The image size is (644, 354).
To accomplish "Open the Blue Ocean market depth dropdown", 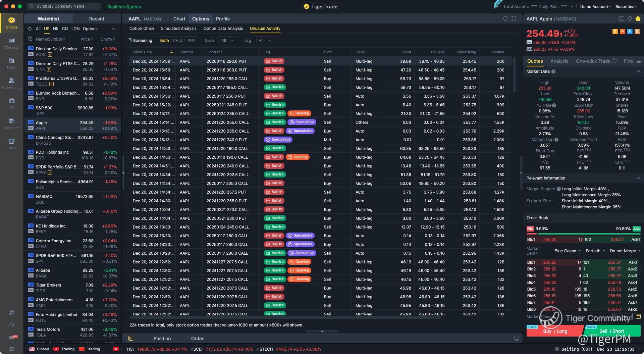I will (x=568, y=251).
